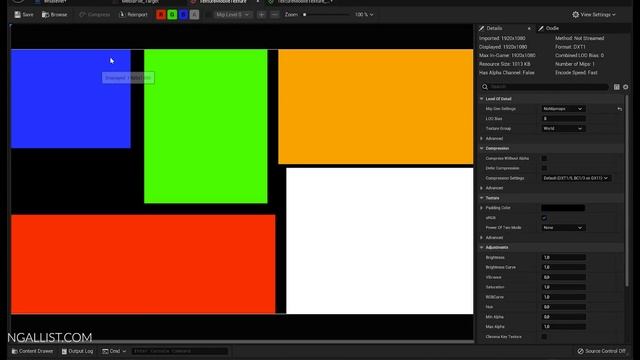Open the 100% zoom dropdown

[364, 15]
